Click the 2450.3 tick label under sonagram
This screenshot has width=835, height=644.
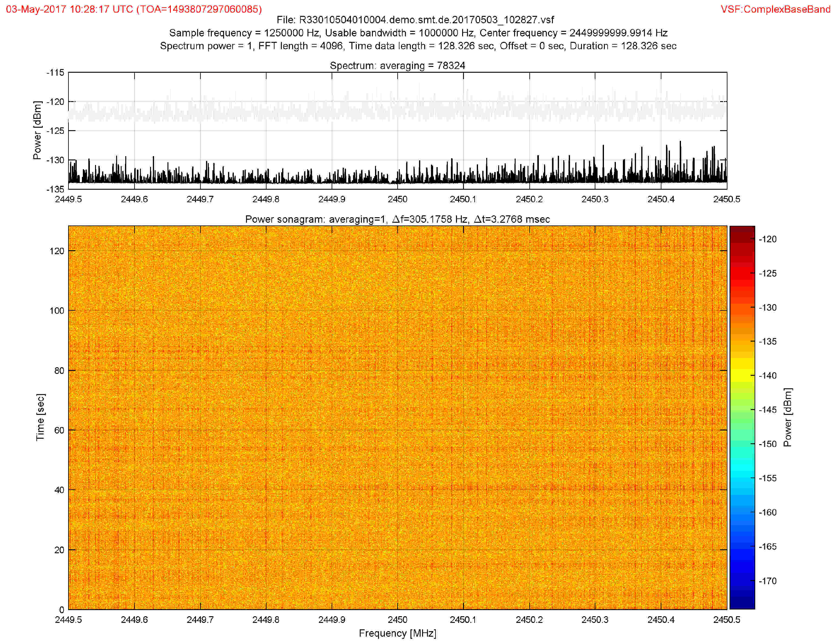594,620
